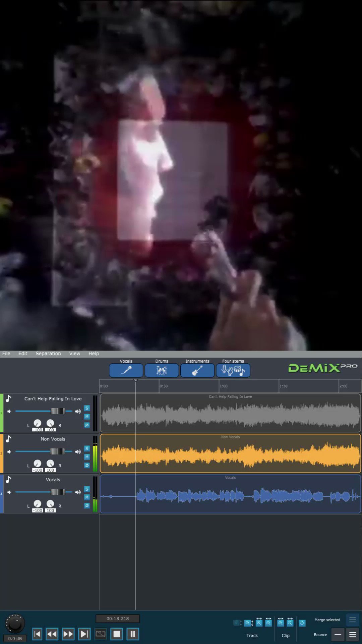The image size is (362, 644).
Task: Click -100 pan value field on Vocals track
Action: coord(38,511)
